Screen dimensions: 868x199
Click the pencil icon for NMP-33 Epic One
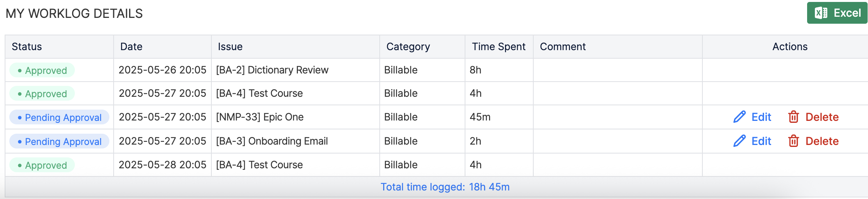[x=739, y=117]
